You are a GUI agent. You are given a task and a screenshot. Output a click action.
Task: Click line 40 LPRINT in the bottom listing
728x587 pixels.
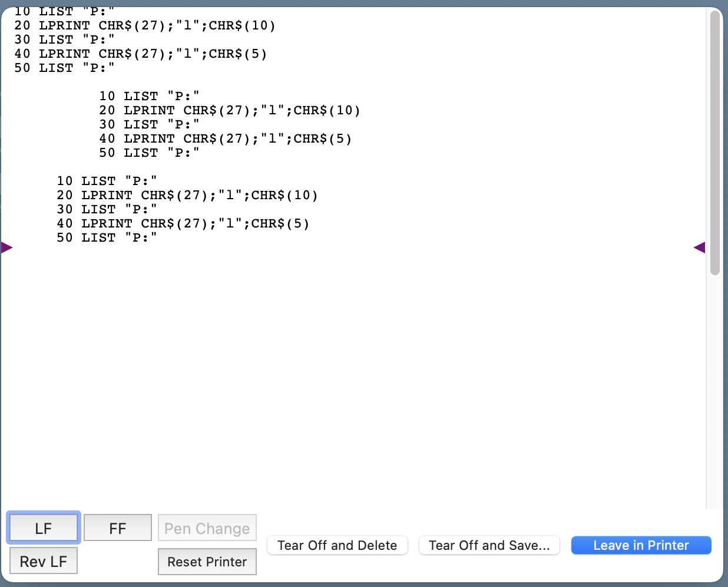point(183,223)
